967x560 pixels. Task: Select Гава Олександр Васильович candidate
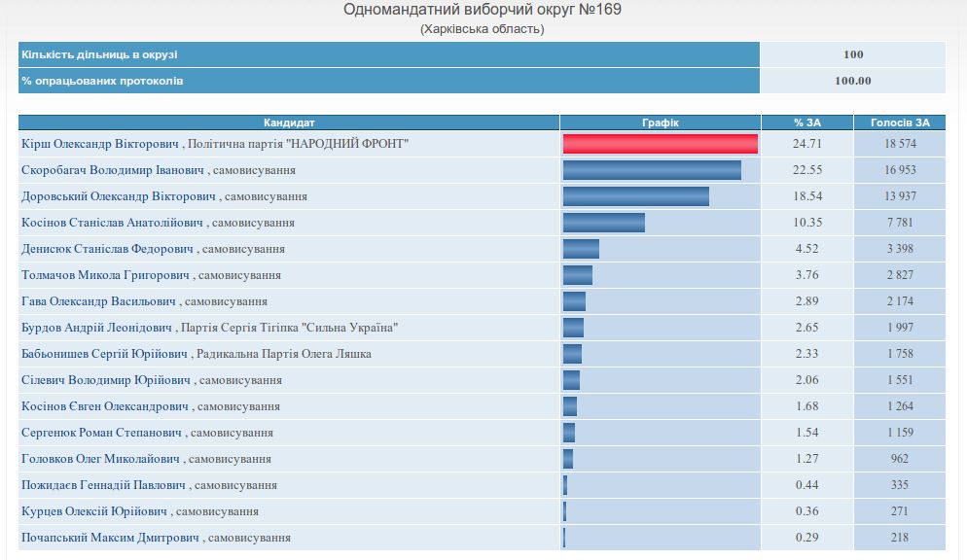tap(98, 301)
